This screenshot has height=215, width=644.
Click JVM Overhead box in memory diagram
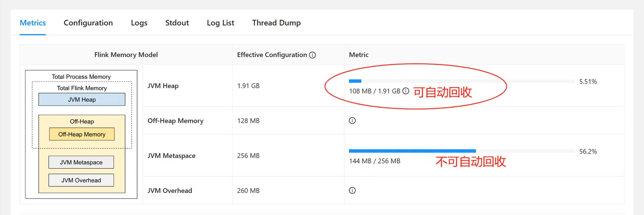tap(81, 180)
